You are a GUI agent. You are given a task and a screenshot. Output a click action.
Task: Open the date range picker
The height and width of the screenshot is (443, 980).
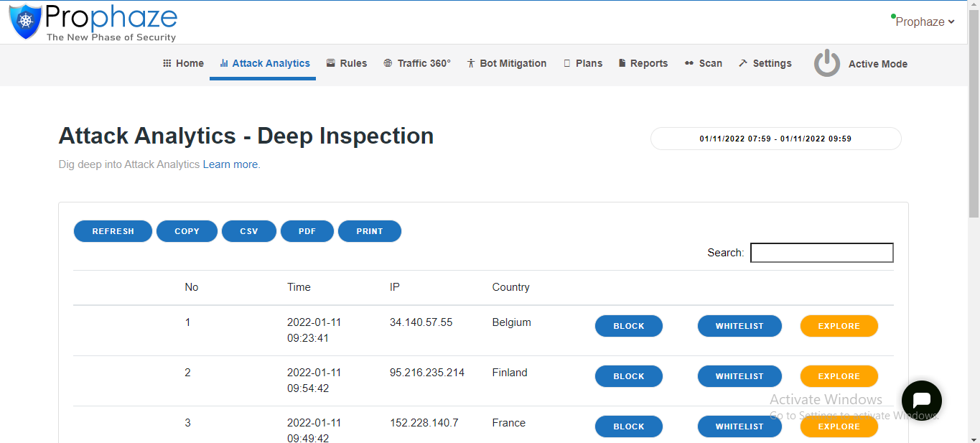pos(775,139)
